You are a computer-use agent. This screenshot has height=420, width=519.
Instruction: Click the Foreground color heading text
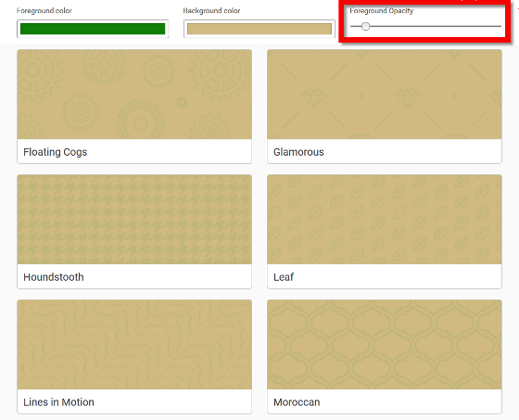tap(44, 10)
